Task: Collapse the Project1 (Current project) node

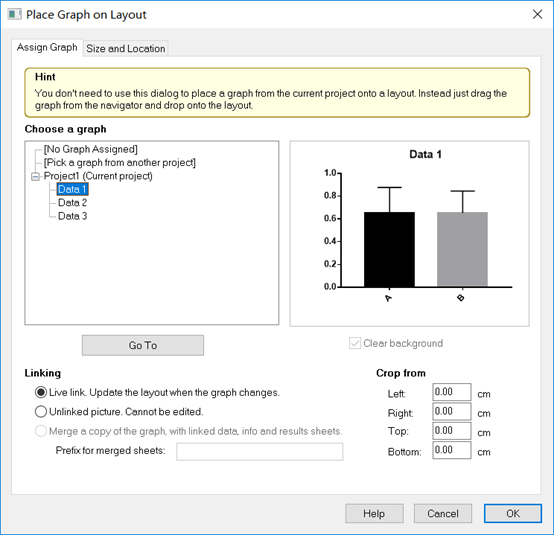Action: pyautogui.click(x=35, y=176)
